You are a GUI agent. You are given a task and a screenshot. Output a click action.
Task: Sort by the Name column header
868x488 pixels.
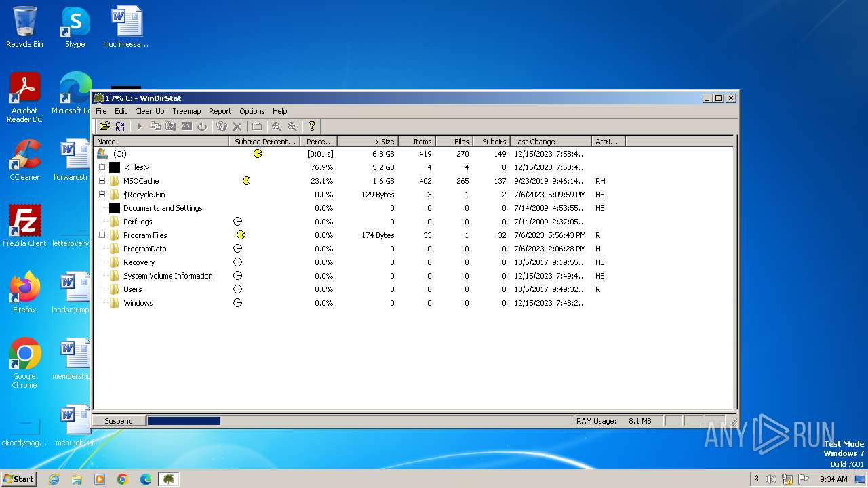coord(161,142)
